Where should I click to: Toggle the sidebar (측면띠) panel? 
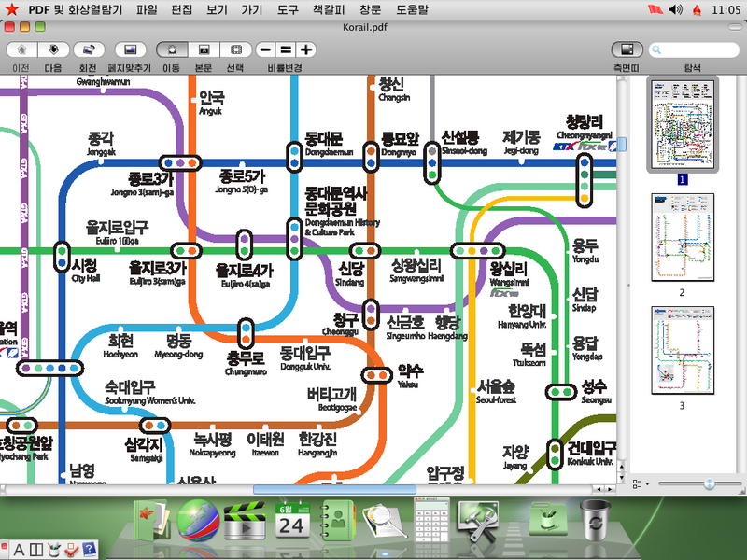(x=627, y=49)
